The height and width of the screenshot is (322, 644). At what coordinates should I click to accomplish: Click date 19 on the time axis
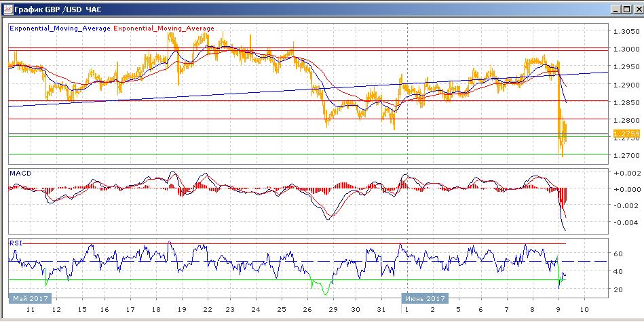click(x=181, y=309)
